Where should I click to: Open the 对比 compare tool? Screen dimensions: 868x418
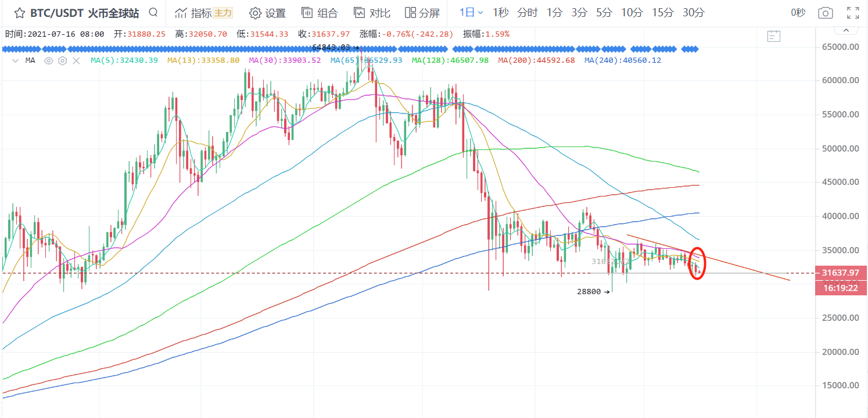[372, 13]
